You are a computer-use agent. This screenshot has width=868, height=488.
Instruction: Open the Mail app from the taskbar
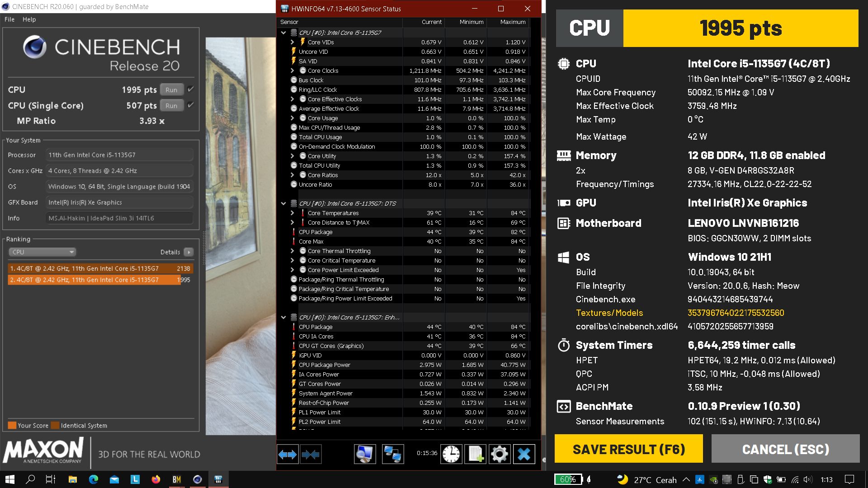[114, 479]
